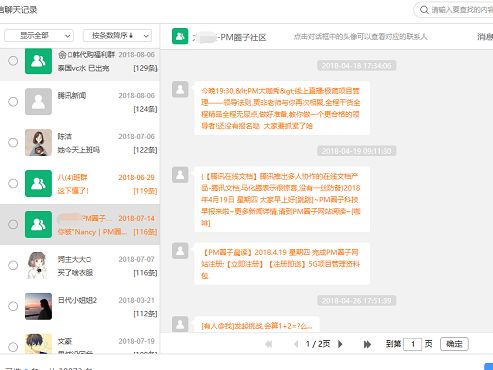The width and height of the screenshot is (493, 370).
Task: Select radio button for 韩代购福利群 chat
Action: [x=13, y=61]
